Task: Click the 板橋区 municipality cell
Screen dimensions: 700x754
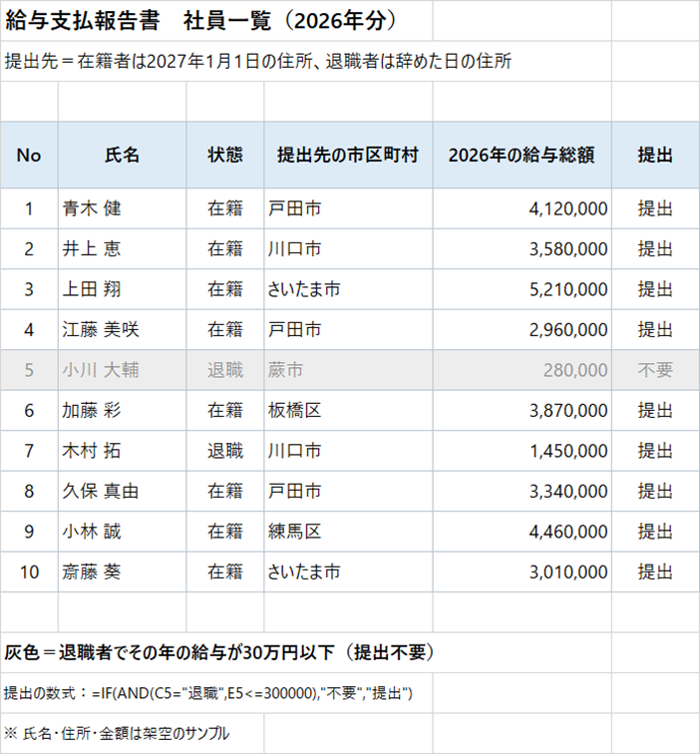Action: pyautogui.click(x=348, y=411)
